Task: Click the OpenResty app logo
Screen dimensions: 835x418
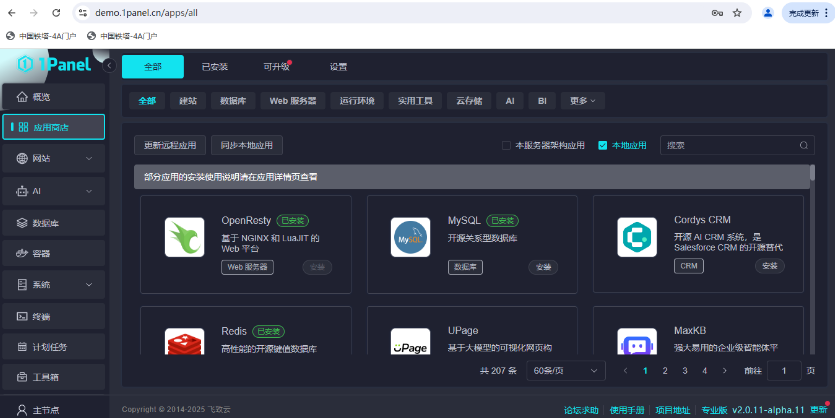Action: click(184, 237)
